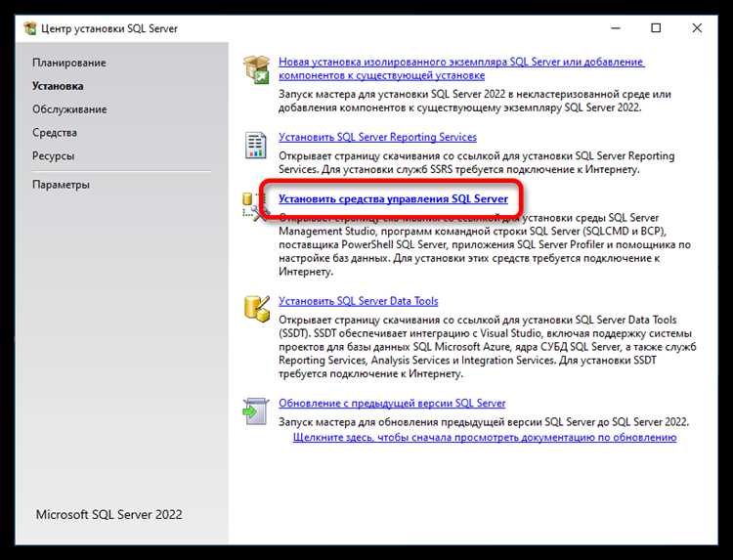Click the management tools icon
This screenshot has width=733, height=560.
click(252, 206)
